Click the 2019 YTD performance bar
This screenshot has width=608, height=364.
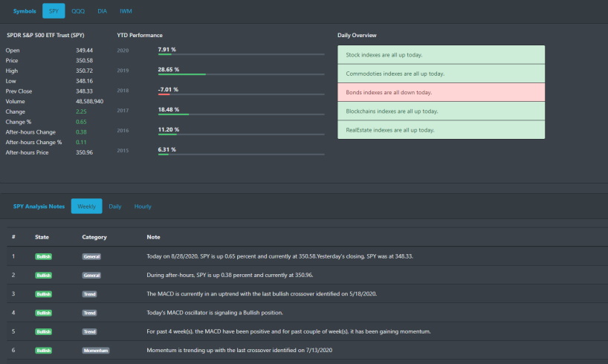(241, 74)
